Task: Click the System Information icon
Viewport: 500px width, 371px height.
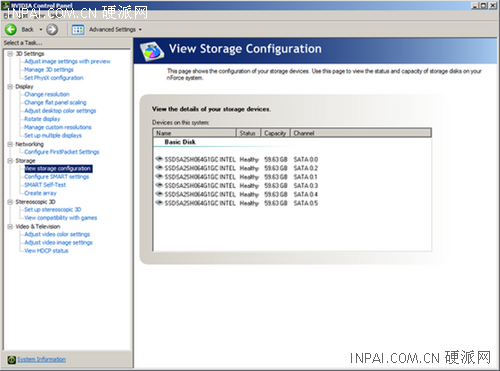Action: [12, 360]
